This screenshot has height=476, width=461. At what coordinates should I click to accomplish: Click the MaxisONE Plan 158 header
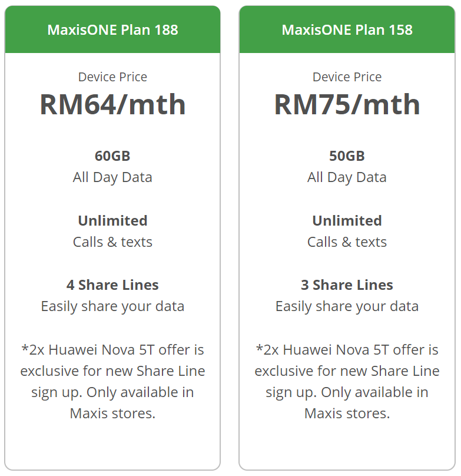coord(347,30)
